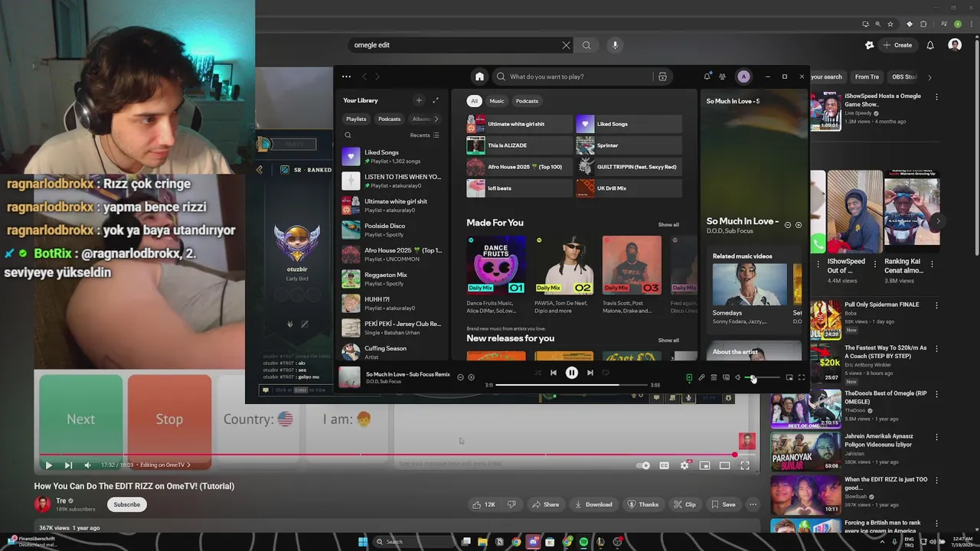Screen dimensions: 980x551
Task: Open Windows Start menu
Action: [x=363, y=542]
